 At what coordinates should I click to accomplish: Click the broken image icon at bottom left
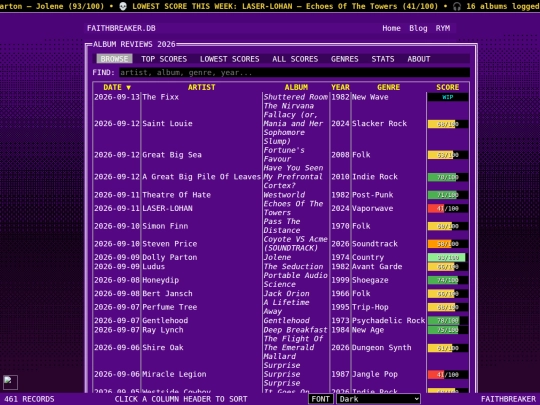click(x=10, y=382)
